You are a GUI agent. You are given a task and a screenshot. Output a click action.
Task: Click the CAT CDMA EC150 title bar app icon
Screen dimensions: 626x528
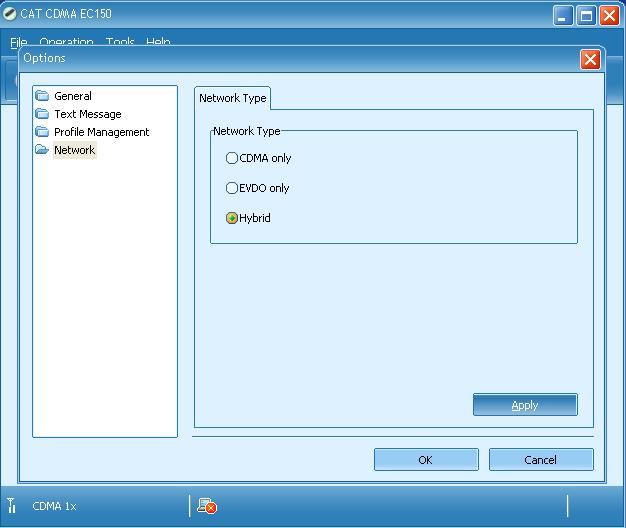pos(9,14)
